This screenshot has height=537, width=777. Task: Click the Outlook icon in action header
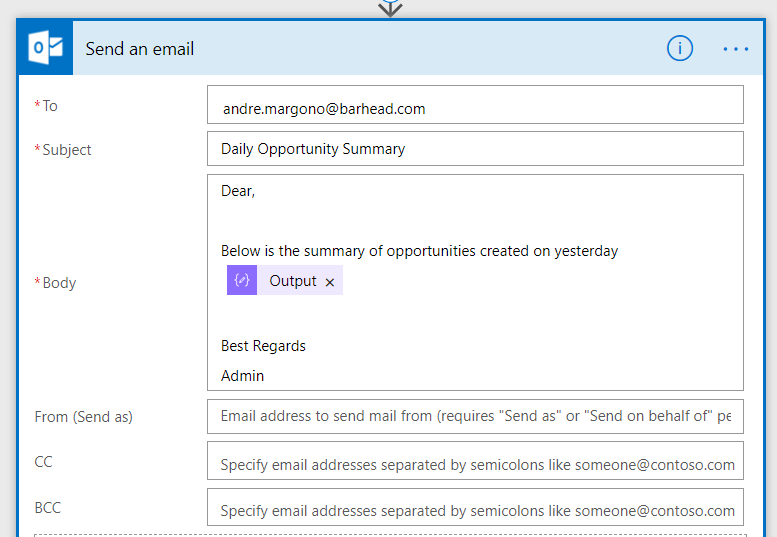pyautogui.click(x=45, y=48)
